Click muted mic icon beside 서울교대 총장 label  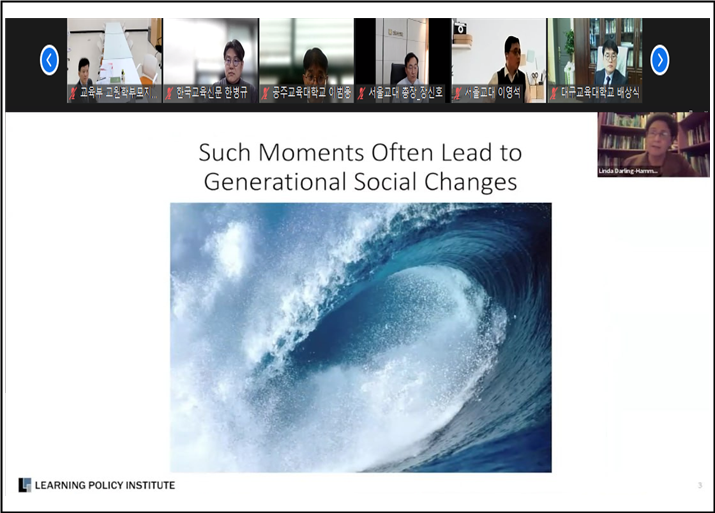[361, 93]
